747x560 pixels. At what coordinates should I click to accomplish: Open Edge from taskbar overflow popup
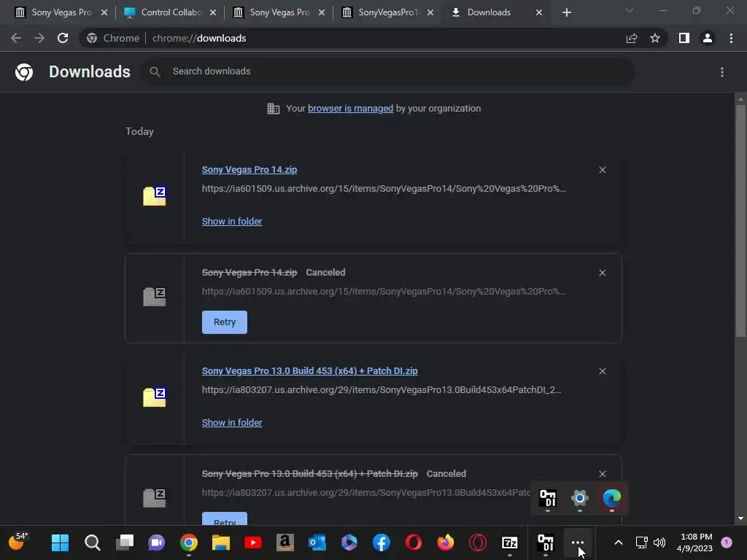[x=612, y=498]
